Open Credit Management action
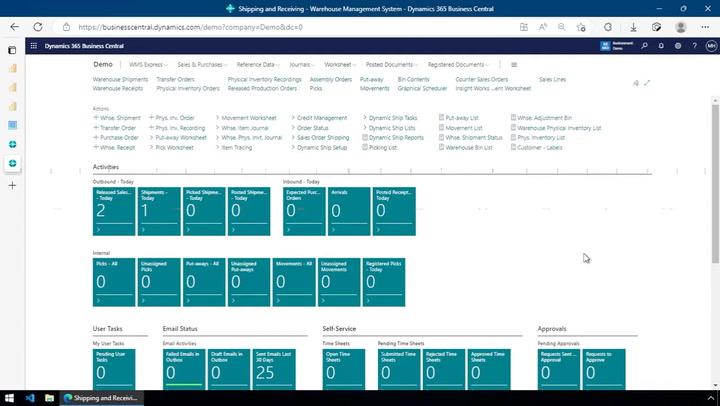Image resolution: width=720 pixels, height=406 pixels. 319,118
